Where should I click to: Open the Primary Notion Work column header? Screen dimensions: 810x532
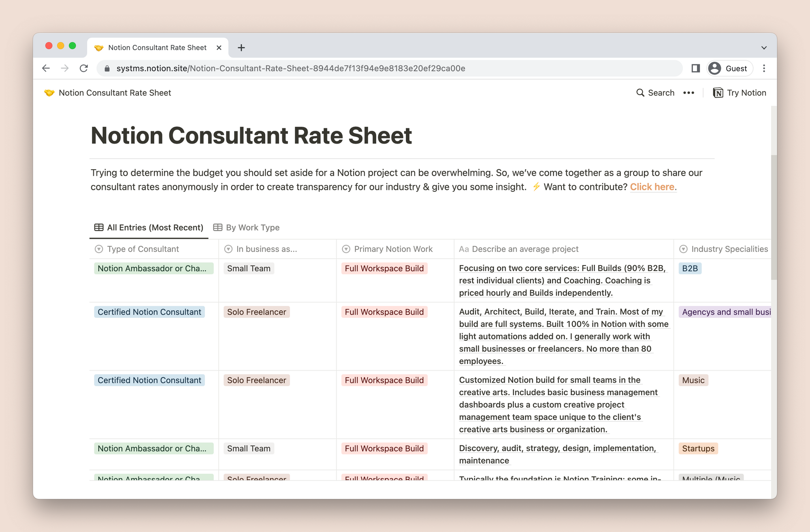click(393, 249)
